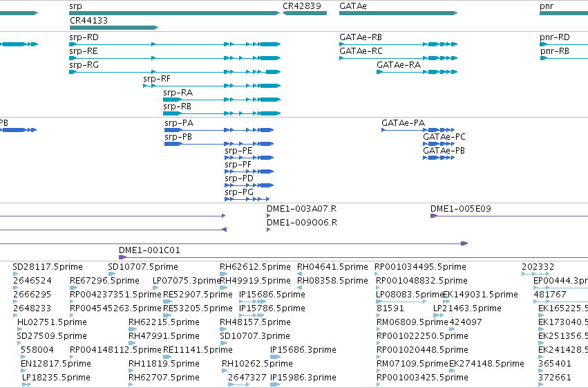Click protein srp-PF

point(249,172)
